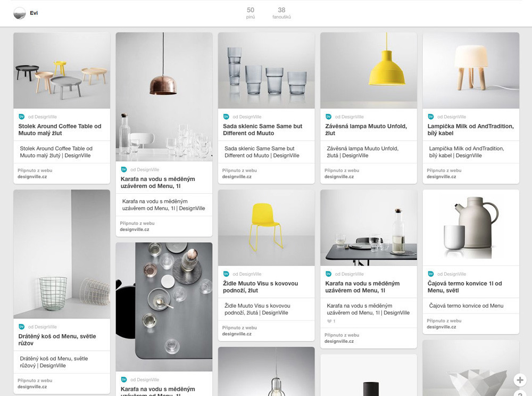Click description Židle Muuto Visu s kovovou podnoží, žlutá | DesignVille
The height and width of the screenshot is (396, 532).
pyautogui.click(x=257, y=309)
